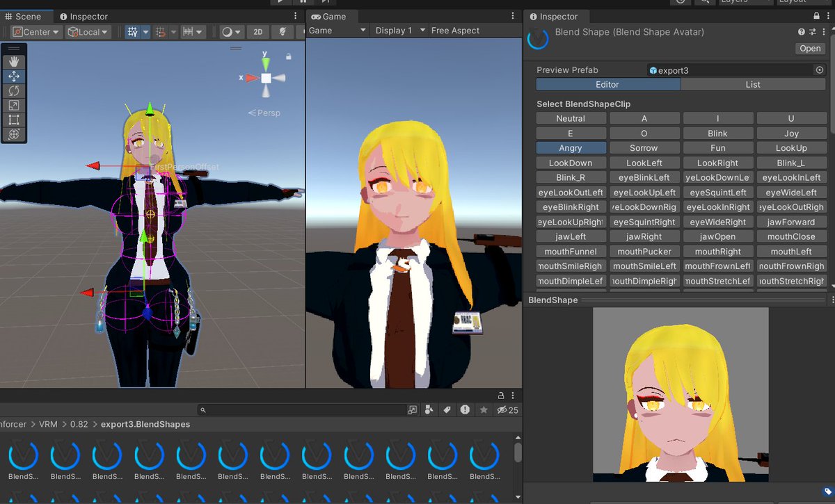Screen dimensions: 835x504
Task: Open the Free Aspect dropdown
Action: click(x=456, y=31)
